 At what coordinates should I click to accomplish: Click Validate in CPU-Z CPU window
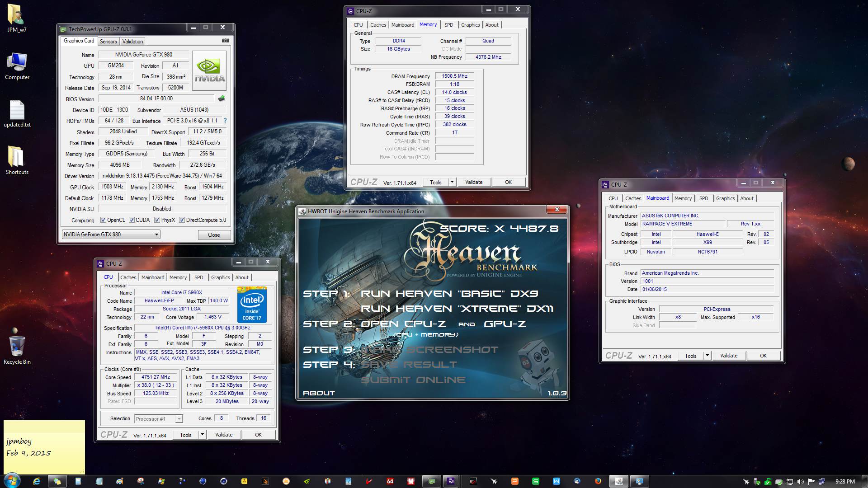(224, 435)
